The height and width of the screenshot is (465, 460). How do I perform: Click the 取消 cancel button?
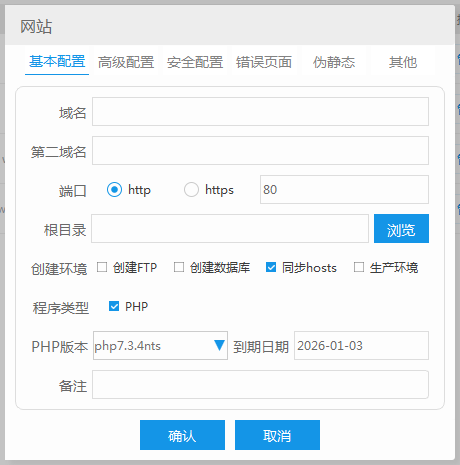tap(277, 435)
